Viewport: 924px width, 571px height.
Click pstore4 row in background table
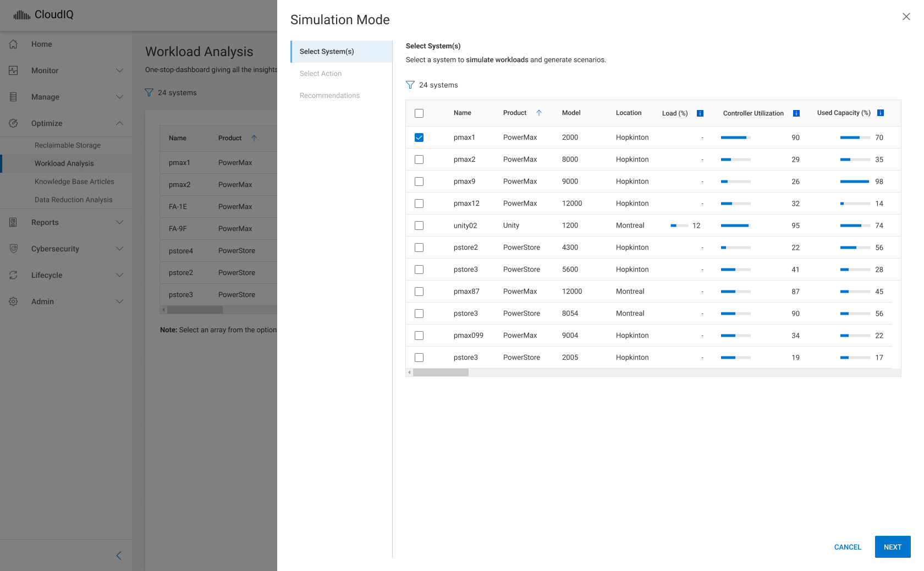click(218, 251)
